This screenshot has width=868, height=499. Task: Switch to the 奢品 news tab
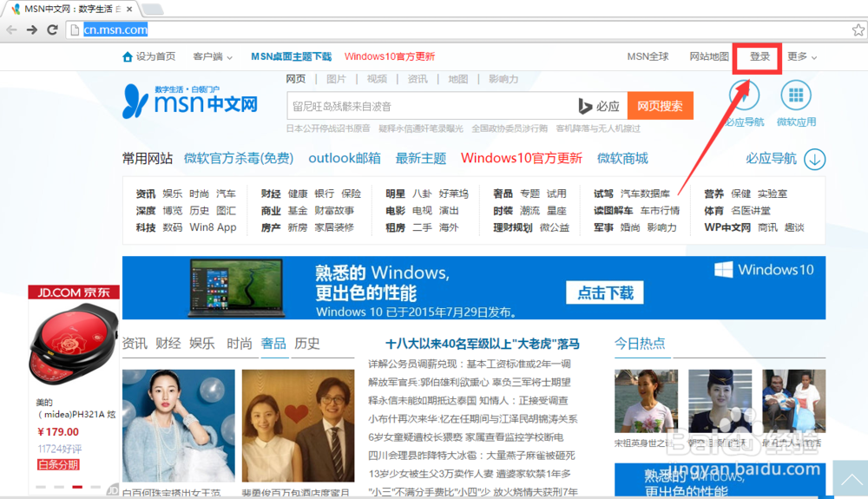(x=273, y=344)
